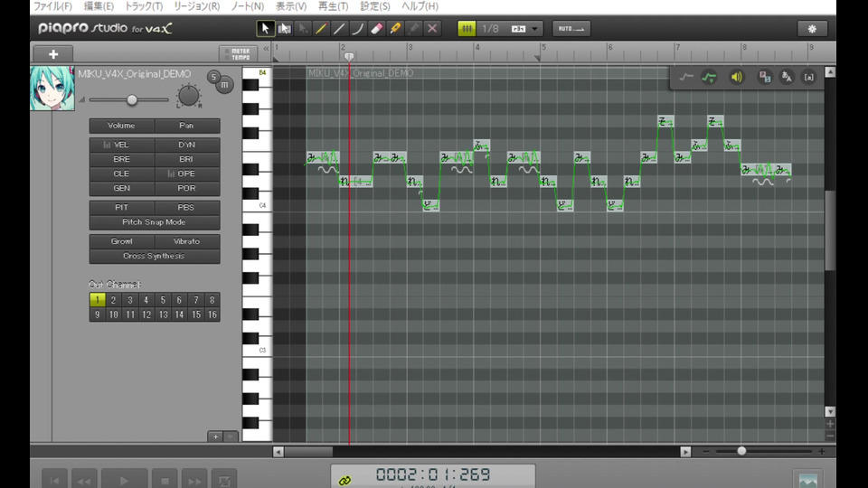Viewport: 868px width, 488px height.
Task: Click the track volume slider handle
Action: [132, 99]
